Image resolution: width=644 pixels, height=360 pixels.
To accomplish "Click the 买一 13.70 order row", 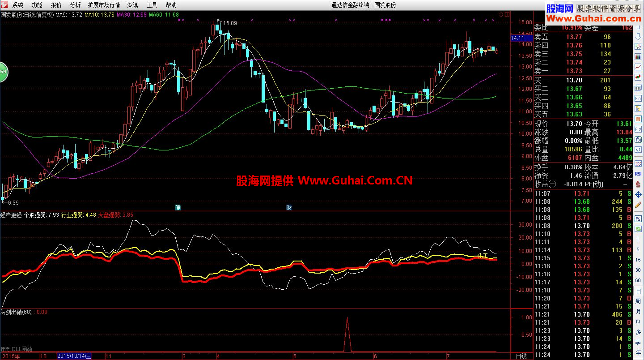I will tap(583, 81).
